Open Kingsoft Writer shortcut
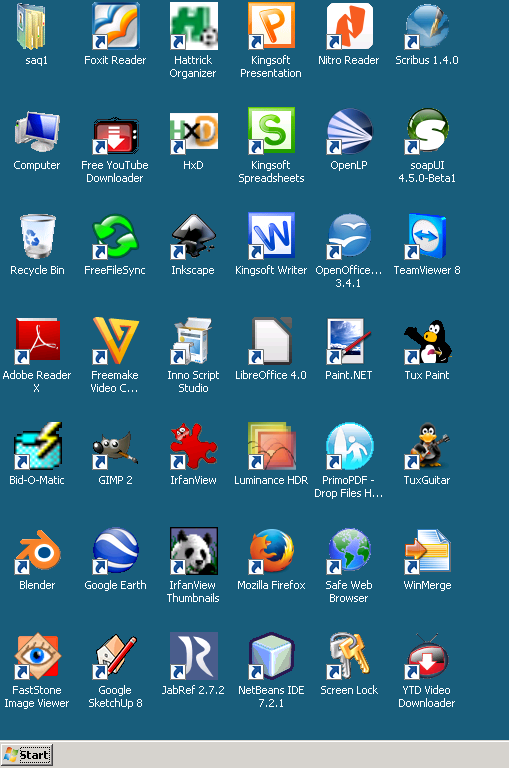The image size is (509, 768). [271, 235]
